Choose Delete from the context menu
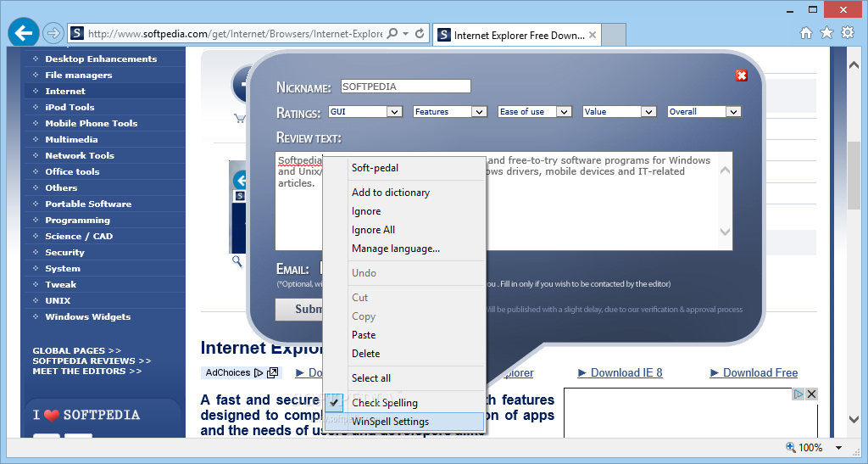Screen dimensions: 868x464 point(404,354)
